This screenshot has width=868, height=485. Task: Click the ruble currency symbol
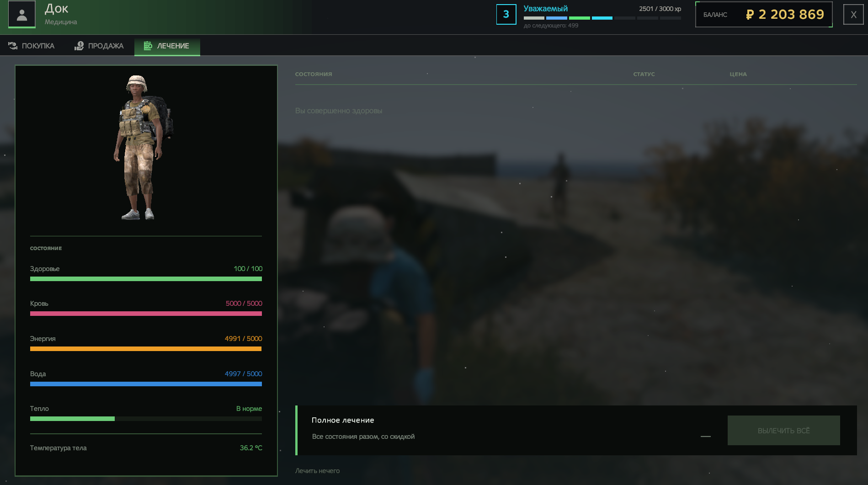coord(750,15)
